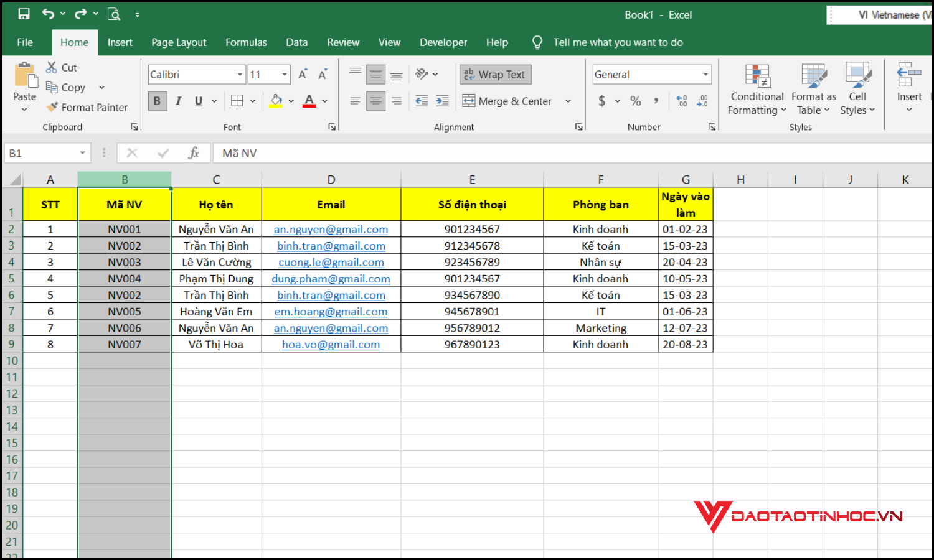
Task: Switch to the Insert tab
Action: tap(120, 42)
